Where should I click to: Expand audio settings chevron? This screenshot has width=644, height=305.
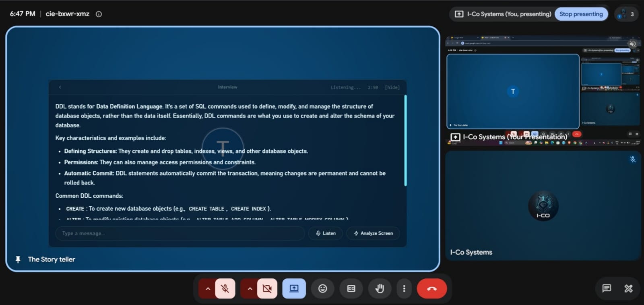[208, 288]
